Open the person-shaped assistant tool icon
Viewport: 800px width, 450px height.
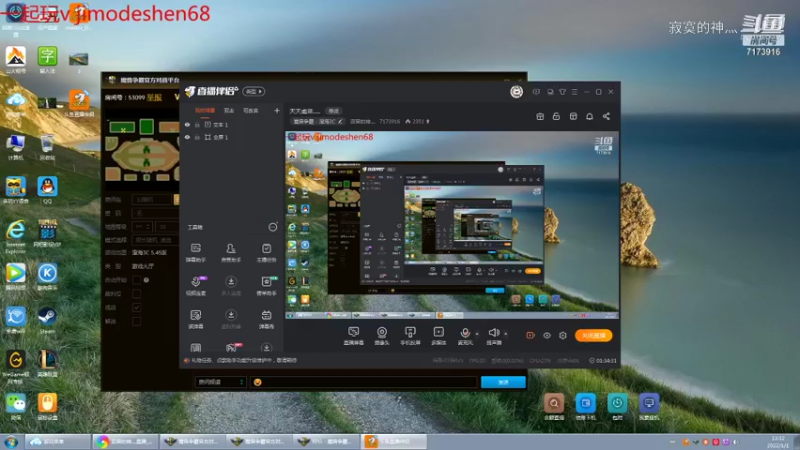coord(231,253)
